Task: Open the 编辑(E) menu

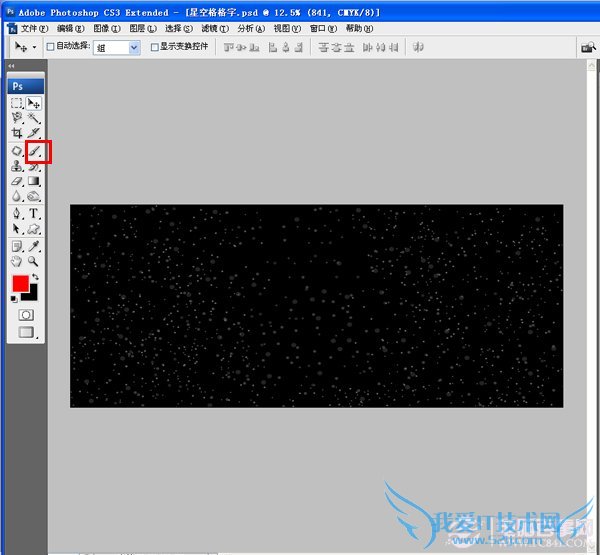Action: [70, 28]
